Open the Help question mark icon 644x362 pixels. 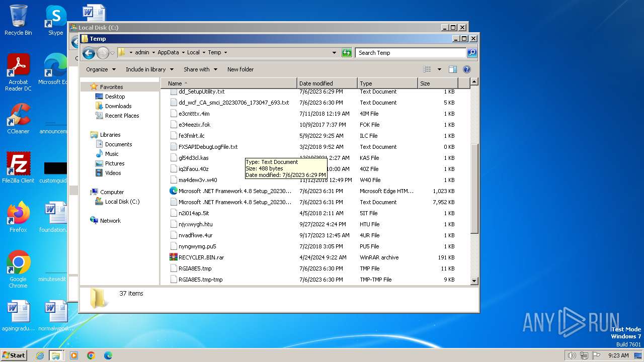point(466,69)
